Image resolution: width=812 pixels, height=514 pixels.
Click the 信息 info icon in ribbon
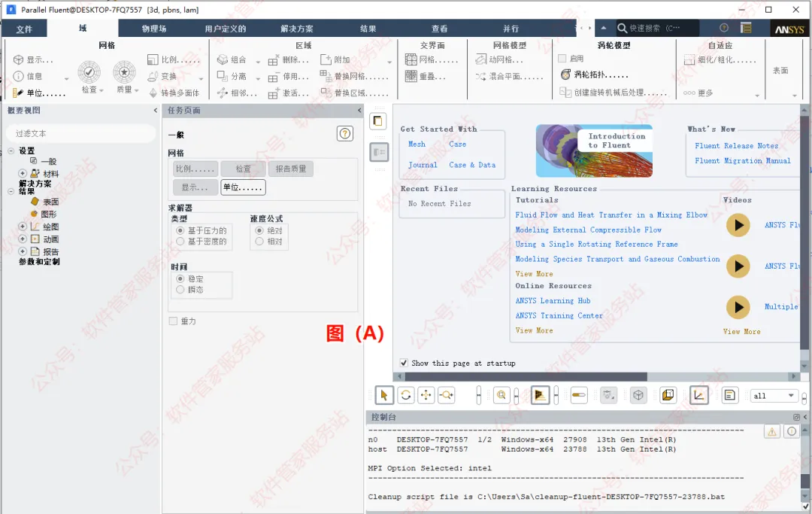(x=19, y=76)
